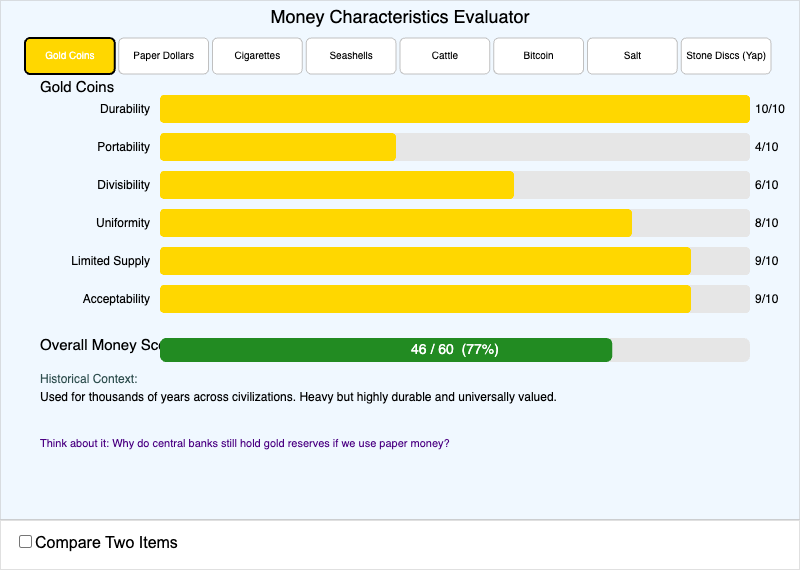This screenshot has width=800, height=572.
Task: Enable the Compare Two Items checkbox
Action: click(x=26, y=541)
